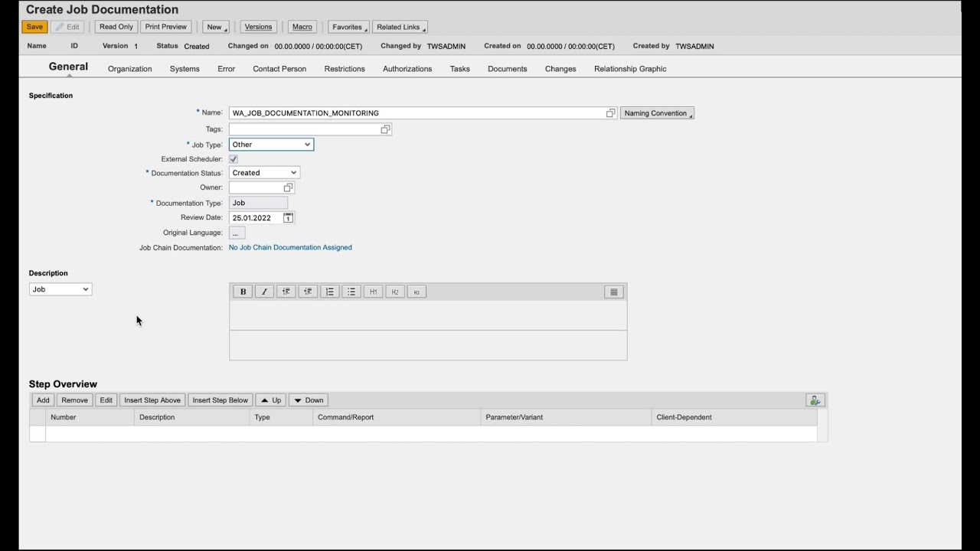Click the Description column header in Step Overview

point(191,417)
